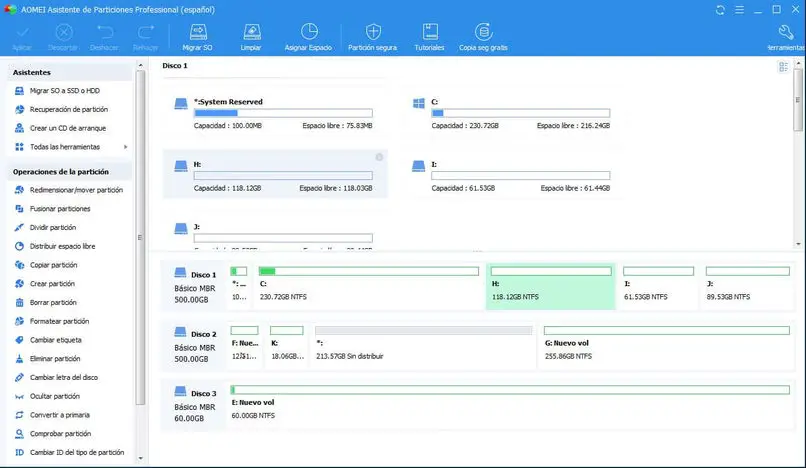This screenshot has height=468, width=806.
Task: Click C: partition usage bar in card
Action: [521, 113]
